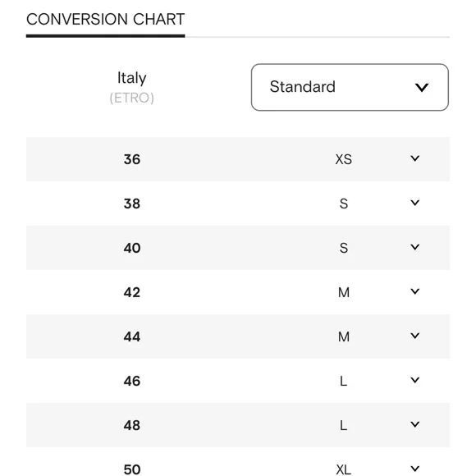Select the XL value in row 50

point(343,469)
